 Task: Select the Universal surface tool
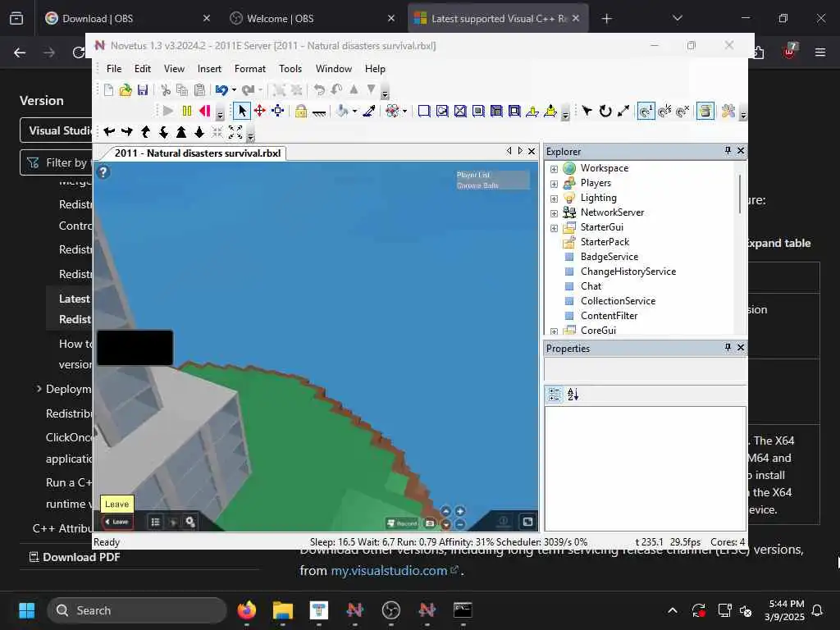[514, 111]
